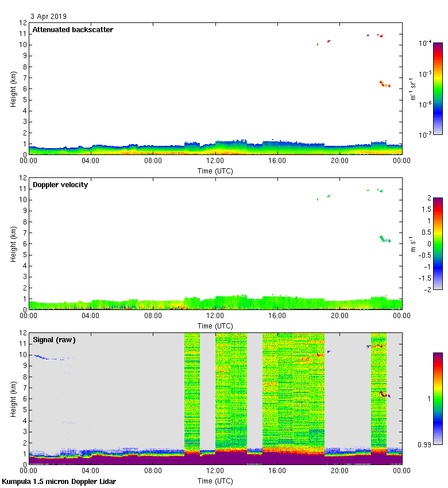The width and height of the screenshot is (448, 488).
Task: Click the raw signal colorbar
Action: [437, 398]
